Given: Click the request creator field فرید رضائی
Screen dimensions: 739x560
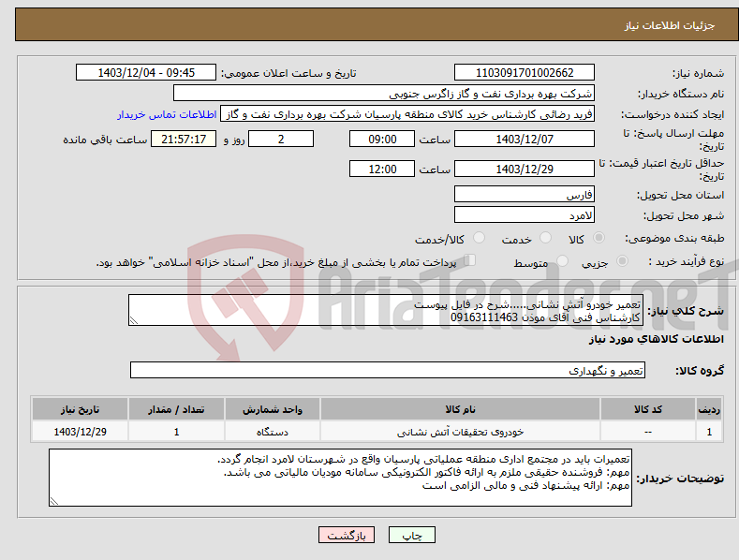Looking at the screenshot, I should click(x=407, y=114).
